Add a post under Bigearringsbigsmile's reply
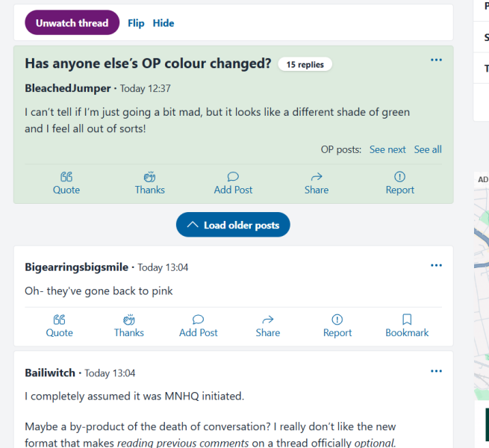 (199, 320)
